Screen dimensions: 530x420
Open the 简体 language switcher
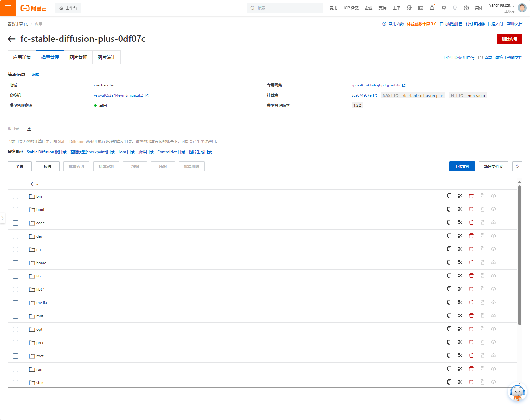(x=479, y=8)
